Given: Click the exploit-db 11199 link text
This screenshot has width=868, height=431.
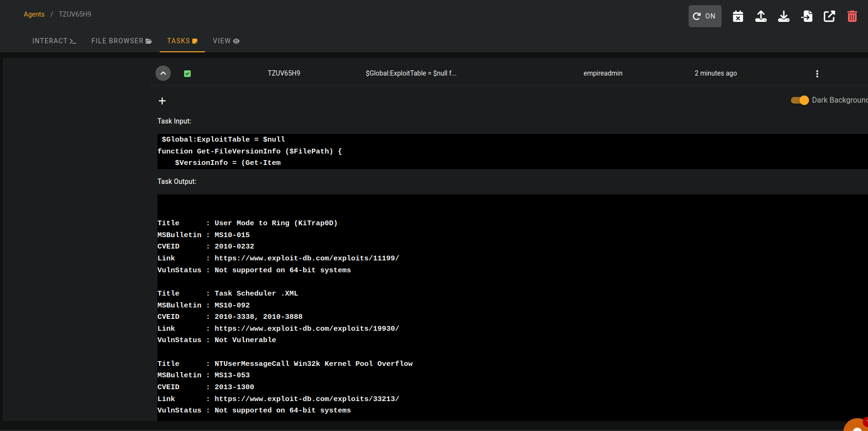Looking at the screenshot, I should pos(307,258).
